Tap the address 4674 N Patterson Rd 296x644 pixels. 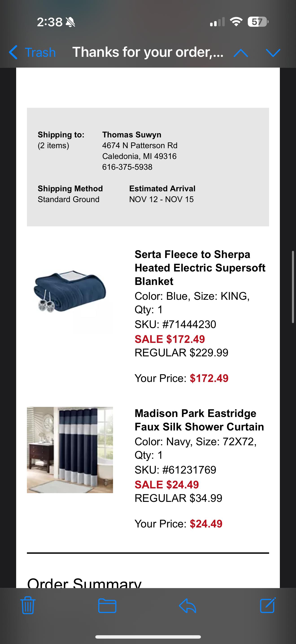coord(140,146)
